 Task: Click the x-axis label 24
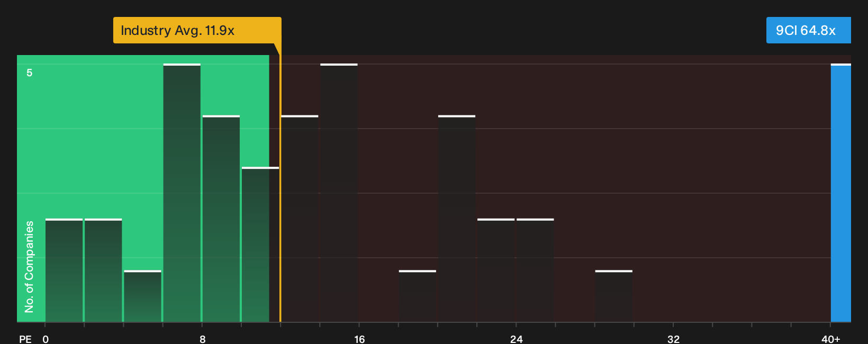pyautogui.click(x=517, y=339)
